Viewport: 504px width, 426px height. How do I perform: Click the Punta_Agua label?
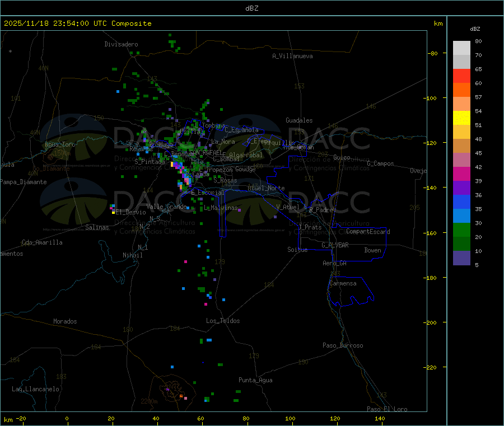(255, 380)
